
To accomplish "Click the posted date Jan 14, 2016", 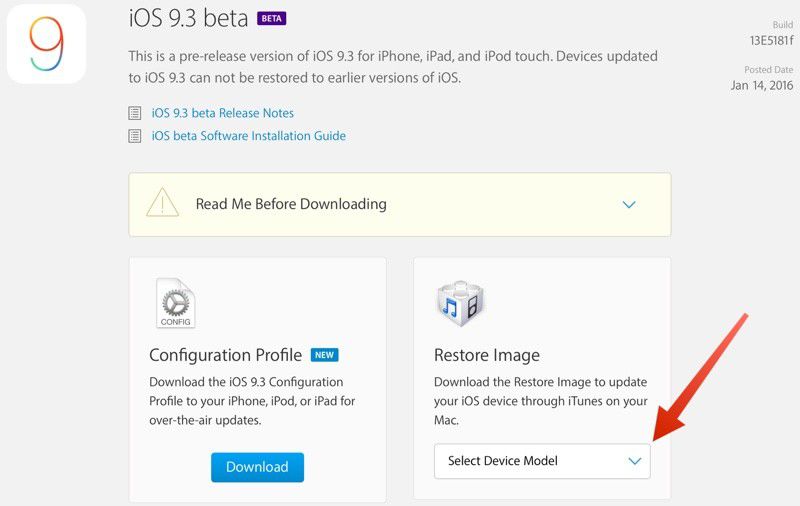I will 762,85.
